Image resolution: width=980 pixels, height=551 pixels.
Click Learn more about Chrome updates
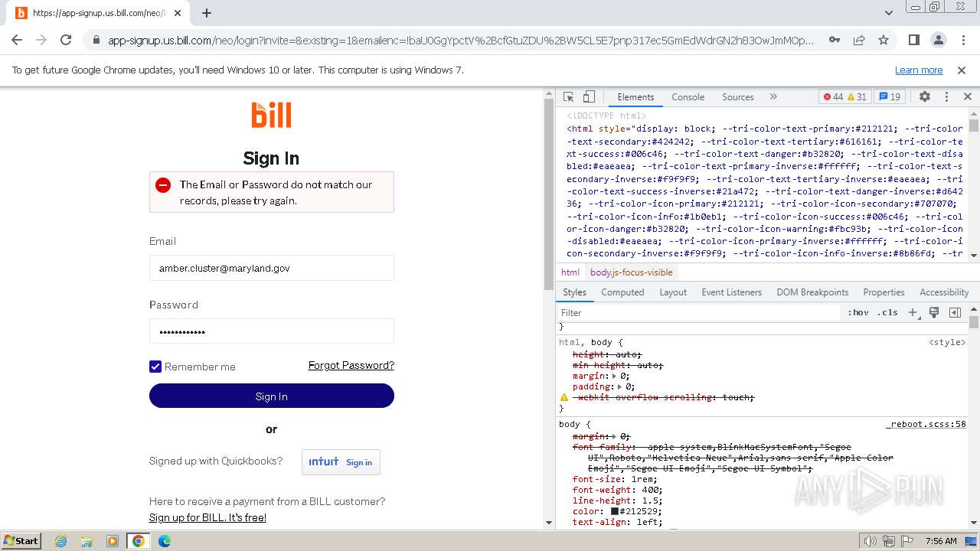[x=919, y=70]
